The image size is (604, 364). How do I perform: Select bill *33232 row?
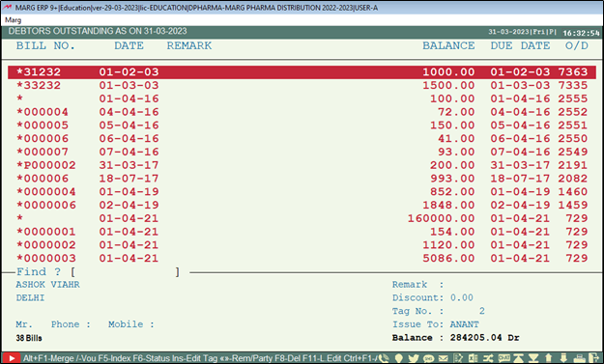coord(302,85)
